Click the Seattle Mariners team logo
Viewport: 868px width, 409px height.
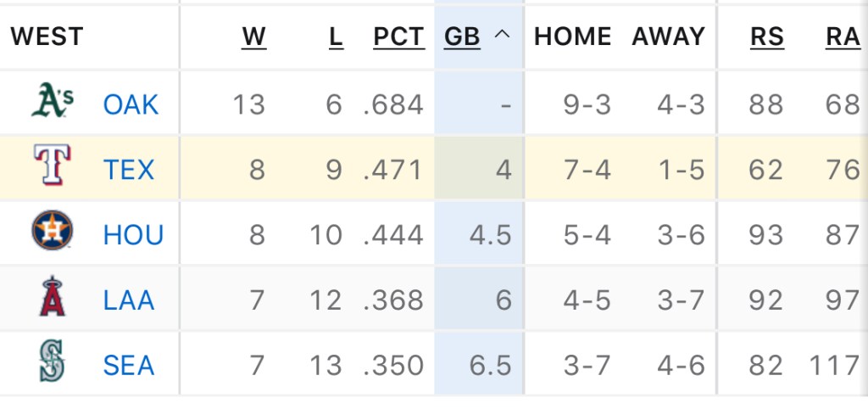click(53, 363)
